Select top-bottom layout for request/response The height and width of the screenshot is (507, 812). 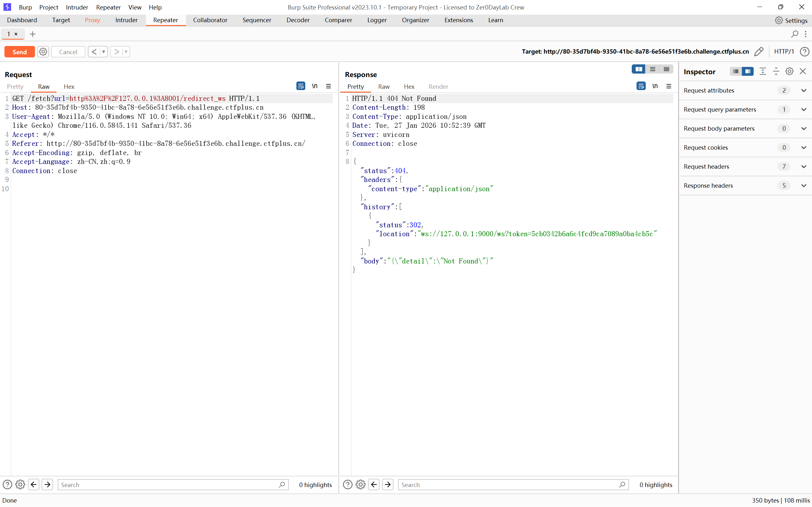point(653,69)
